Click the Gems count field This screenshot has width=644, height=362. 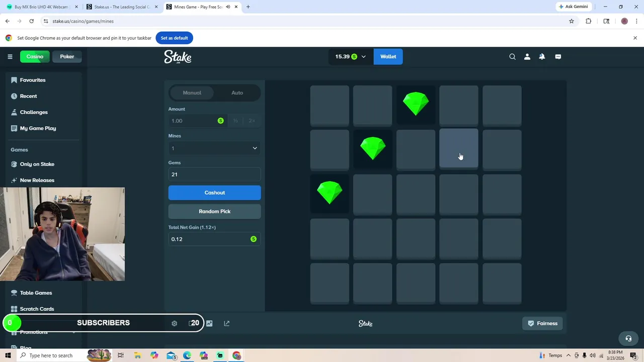(x=214, y=174)
